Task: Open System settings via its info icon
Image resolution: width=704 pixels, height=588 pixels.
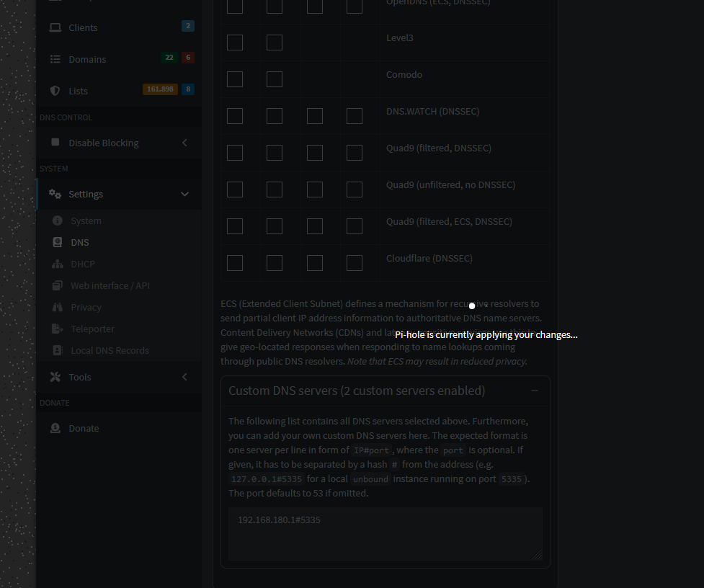Action: 58,220
